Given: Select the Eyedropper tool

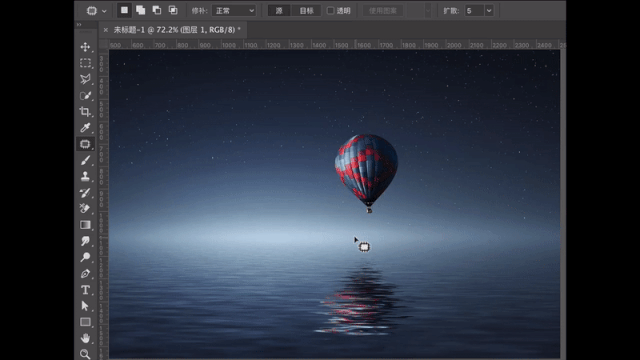Looking at the screenshot, I should pyautogui.click(x=85, y=128).
